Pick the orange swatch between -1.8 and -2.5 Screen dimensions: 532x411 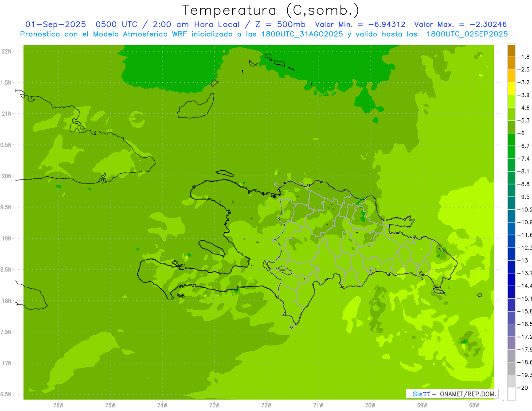click(x=511, y=63)
